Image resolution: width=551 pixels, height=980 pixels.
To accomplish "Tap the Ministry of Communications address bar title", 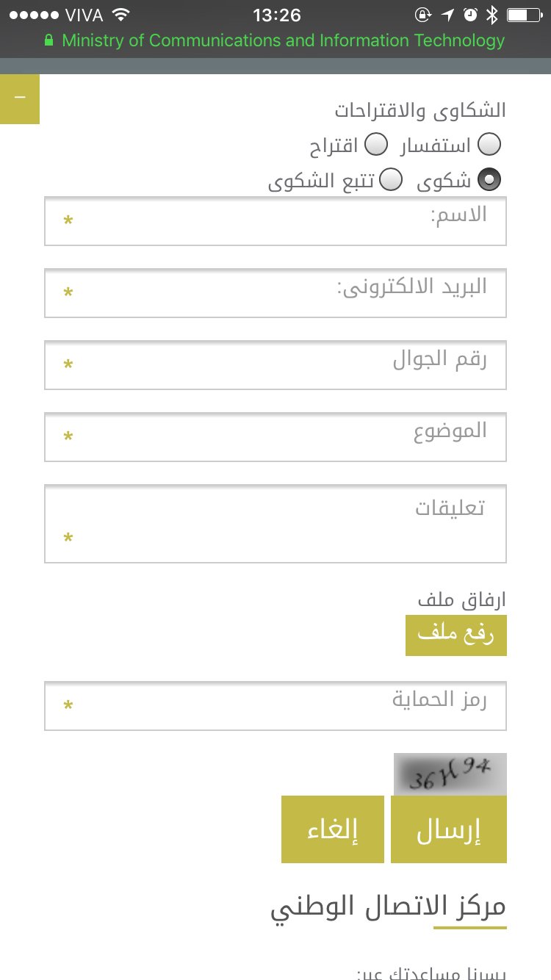I will (x=284, y=41).
